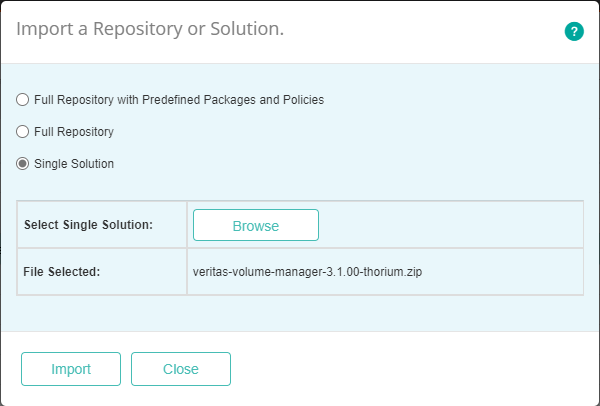This screenshot has width=600, height=406.
Task: Open the help question mark icon
Action: 574,31
